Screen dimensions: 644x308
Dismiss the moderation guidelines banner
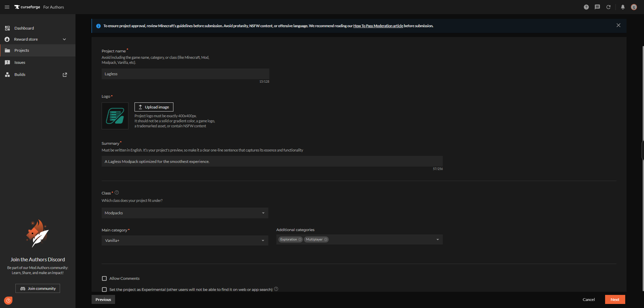pos(618,26)
